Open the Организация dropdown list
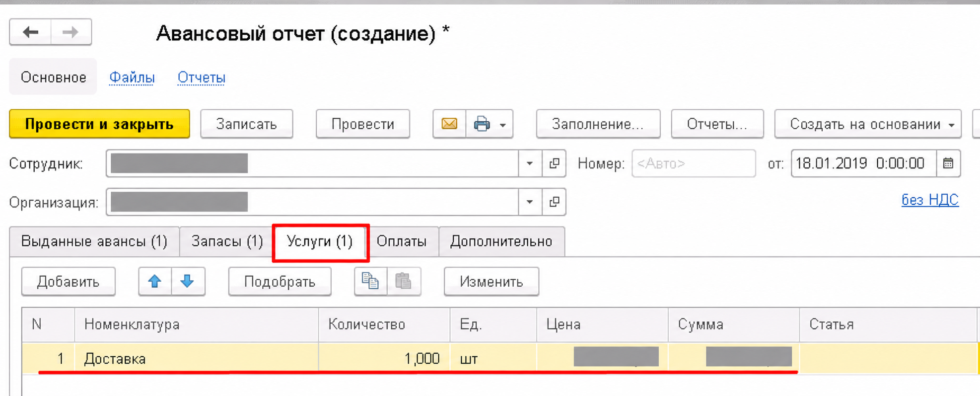 [530, 202]
